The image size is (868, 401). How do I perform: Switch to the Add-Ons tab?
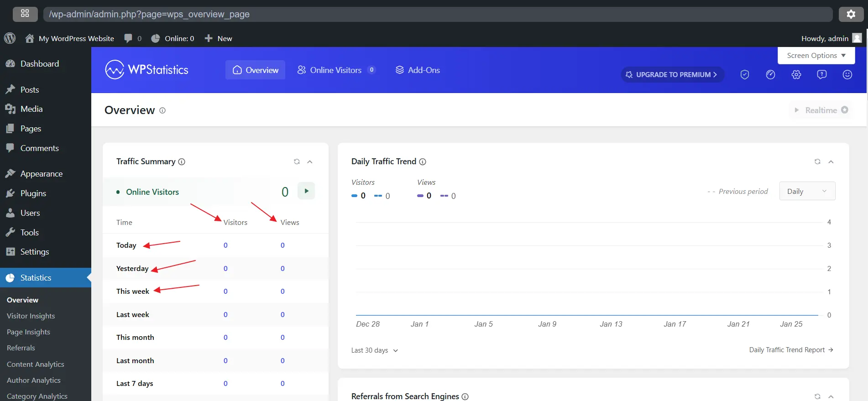418,70
